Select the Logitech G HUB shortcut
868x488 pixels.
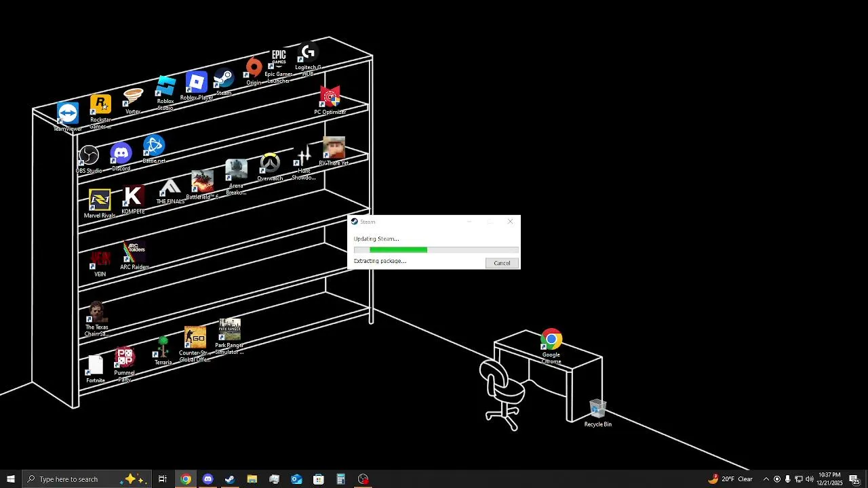308,60
